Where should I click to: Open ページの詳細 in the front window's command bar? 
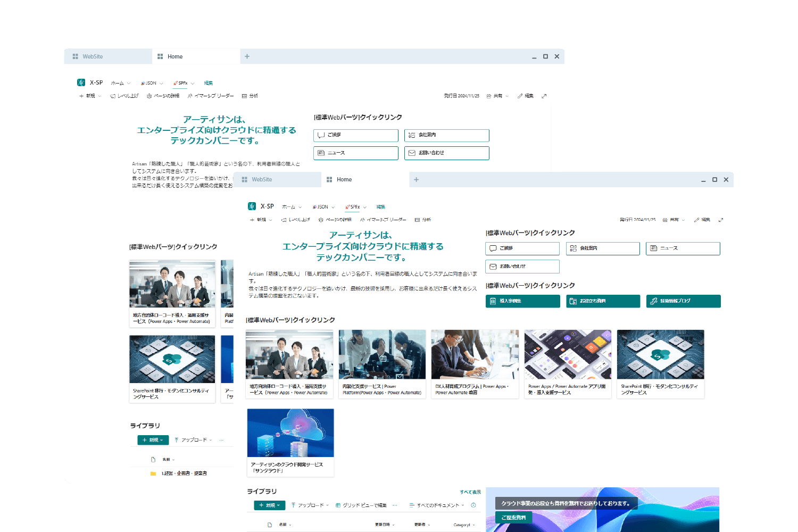tap(335, 220)
